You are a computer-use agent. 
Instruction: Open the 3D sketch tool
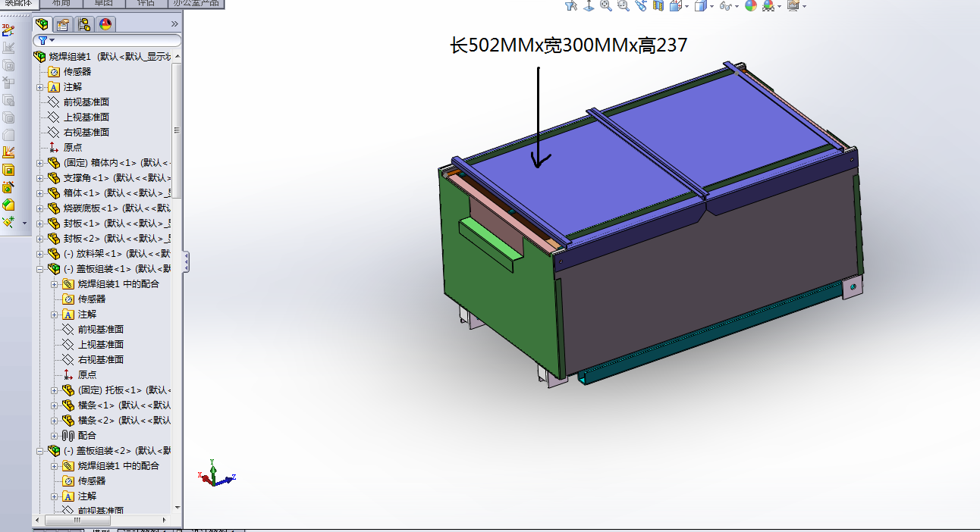tap(8, 31)
